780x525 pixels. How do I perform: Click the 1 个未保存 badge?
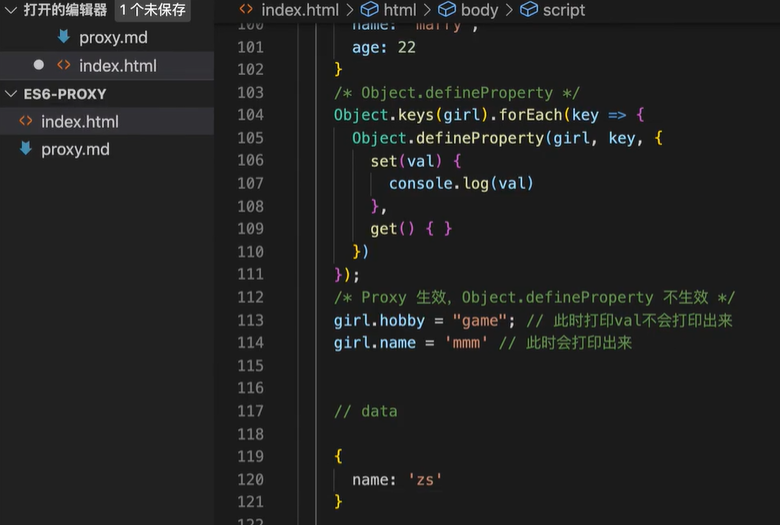pos(152,9)
